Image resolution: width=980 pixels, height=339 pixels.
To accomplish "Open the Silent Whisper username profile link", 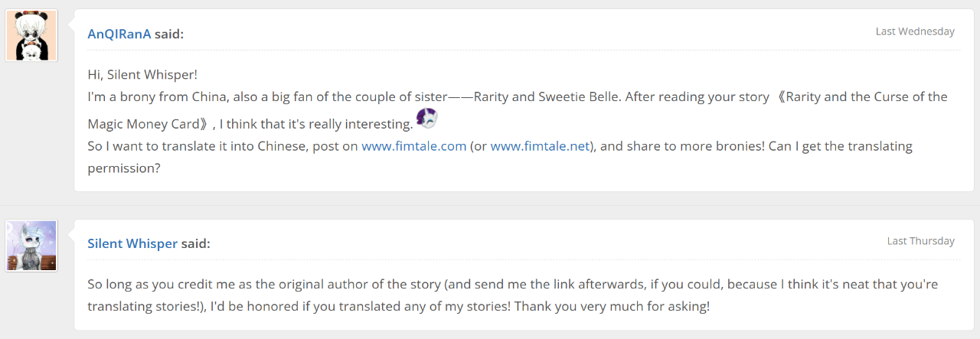I will (132, 243).
